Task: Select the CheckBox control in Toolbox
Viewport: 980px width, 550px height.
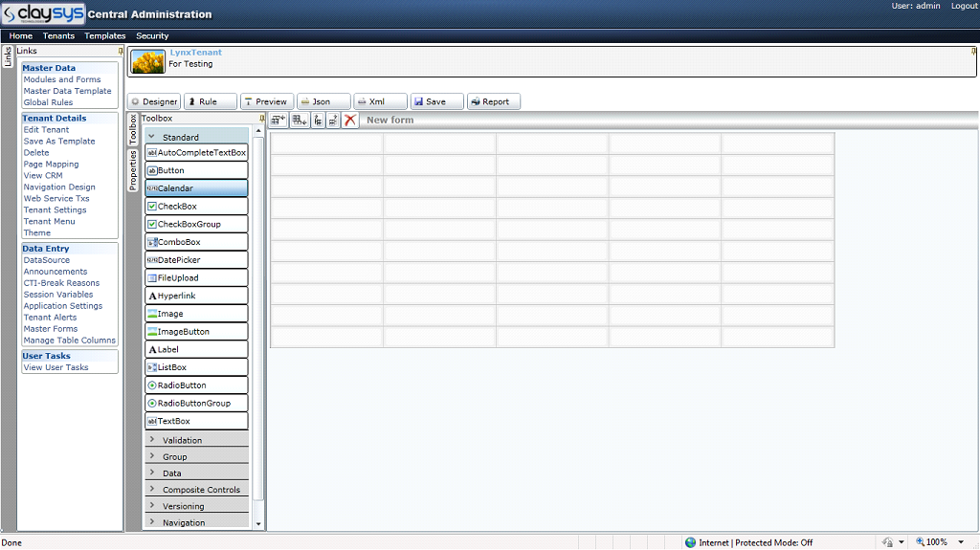Action: pos(196,207)
